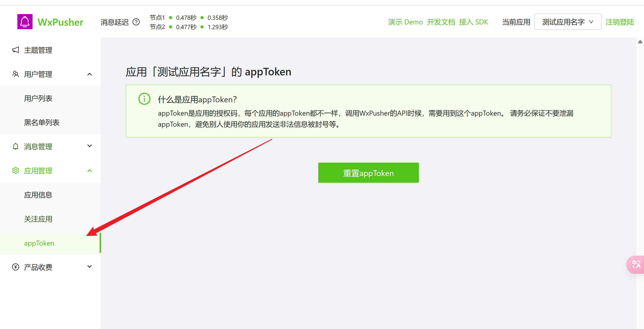Collapse the 用户管理 submenu chevron
Image resolution: width=644 pixels, height=329 pixels.
click(90, 74)
